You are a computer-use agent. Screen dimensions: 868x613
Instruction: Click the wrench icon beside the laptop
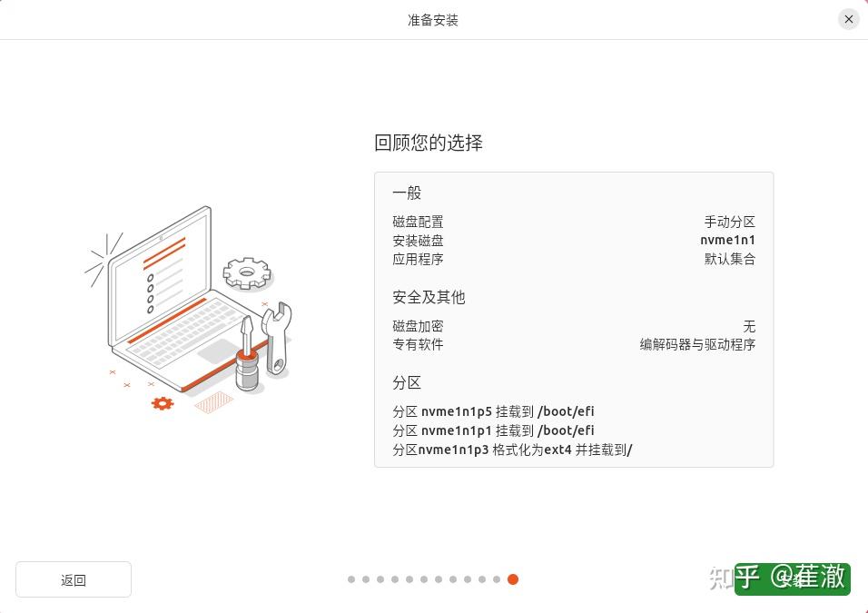pyautogui.click(x=276, y=339)
